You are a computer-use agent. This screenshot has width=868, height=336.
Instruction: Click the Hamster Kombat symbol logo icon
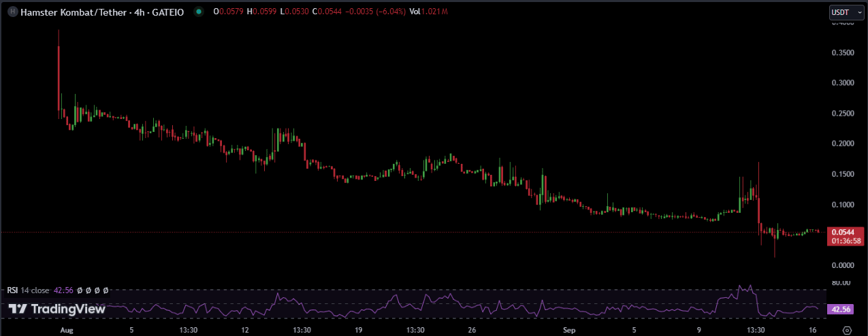[x=12, y=12]
